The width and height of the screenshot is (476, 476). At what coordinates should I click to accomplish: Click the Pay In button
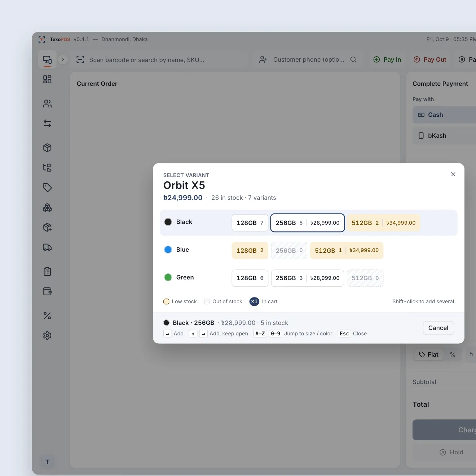coord(387,59)
